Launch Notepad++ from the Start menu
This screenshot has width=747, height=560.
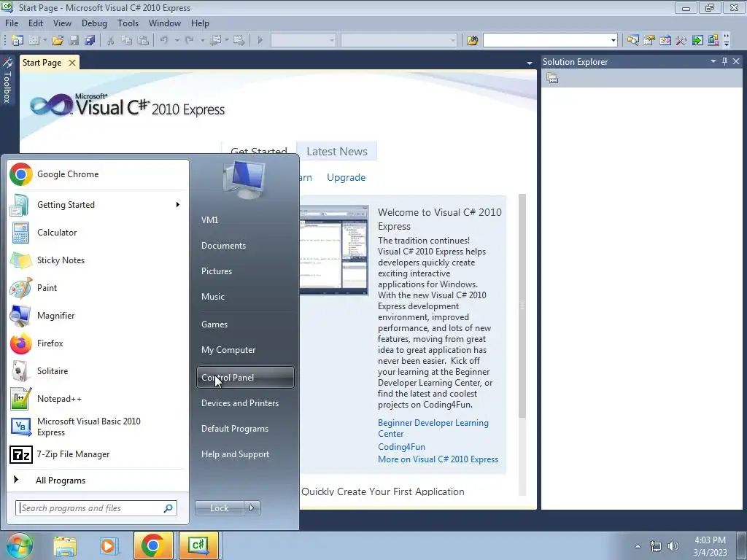[98, 399]
